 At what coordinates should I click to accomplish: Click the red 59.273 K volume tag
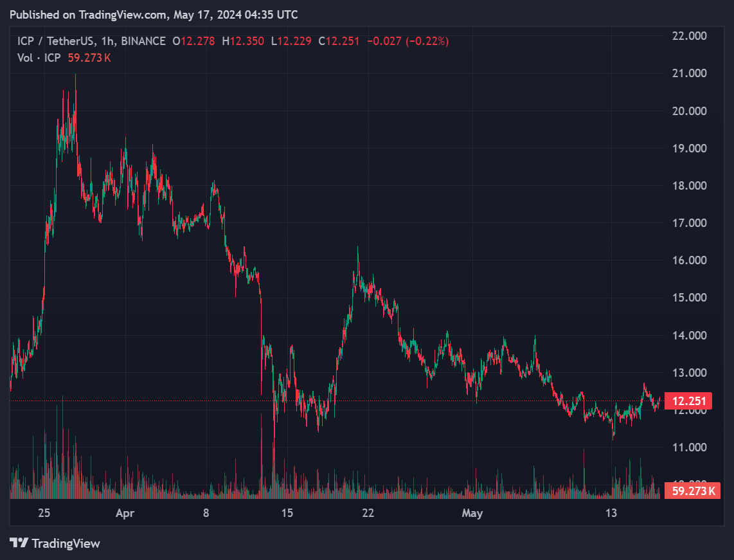pos(693,491)
